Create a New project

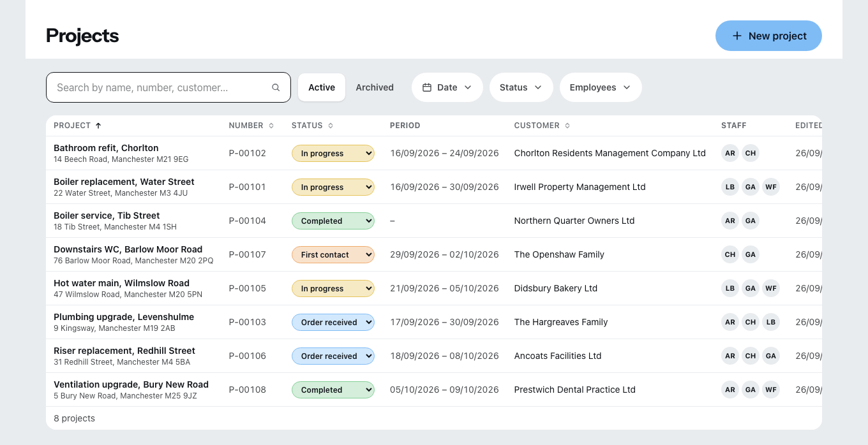[768, 36]
